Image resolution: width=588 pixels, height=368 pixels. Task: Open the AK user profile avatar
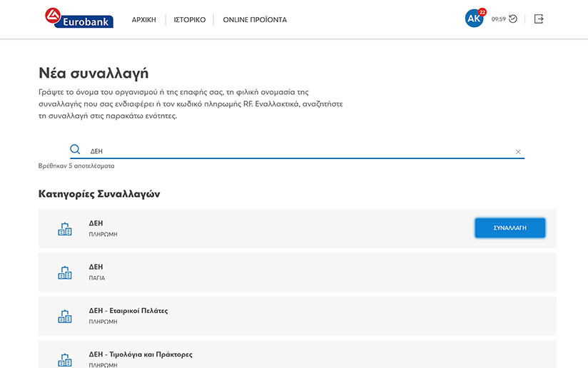[474, 19]
